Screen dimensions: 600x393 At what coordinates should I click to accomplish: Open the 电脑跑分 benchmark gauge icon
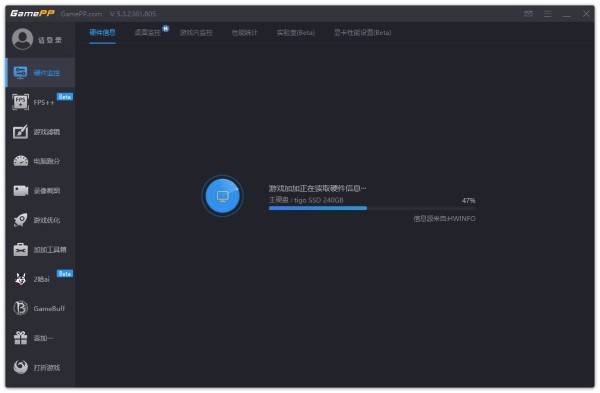coord(21,161)
